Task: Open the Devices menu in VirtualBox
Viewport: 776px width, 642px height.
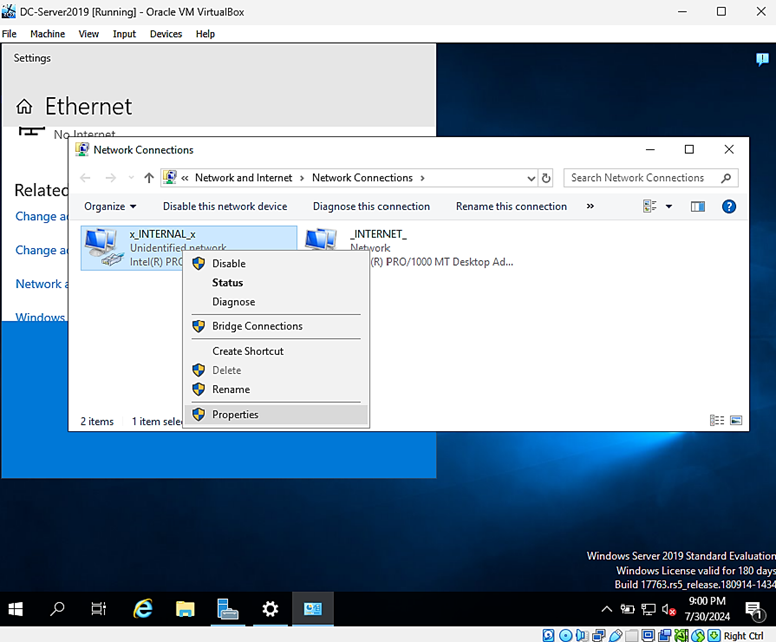Action: click(x=166, y=34)
